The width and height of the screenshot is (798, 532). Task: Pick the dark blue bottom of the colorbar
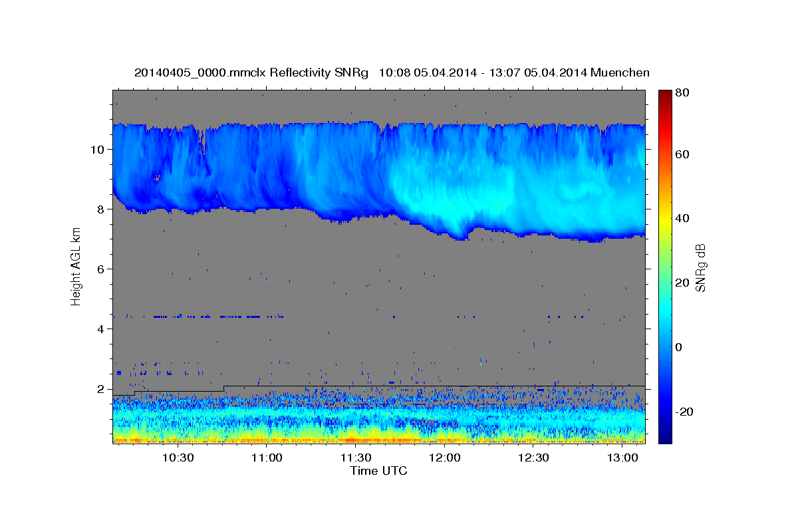coord(664,439)
